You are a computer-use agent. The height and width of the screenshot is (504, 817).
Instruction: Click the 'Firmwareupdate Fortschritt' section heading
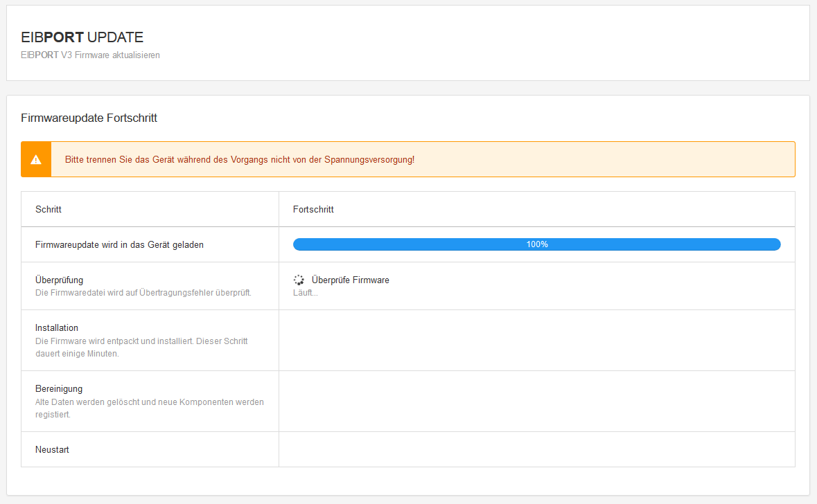[x=89, y=118]
